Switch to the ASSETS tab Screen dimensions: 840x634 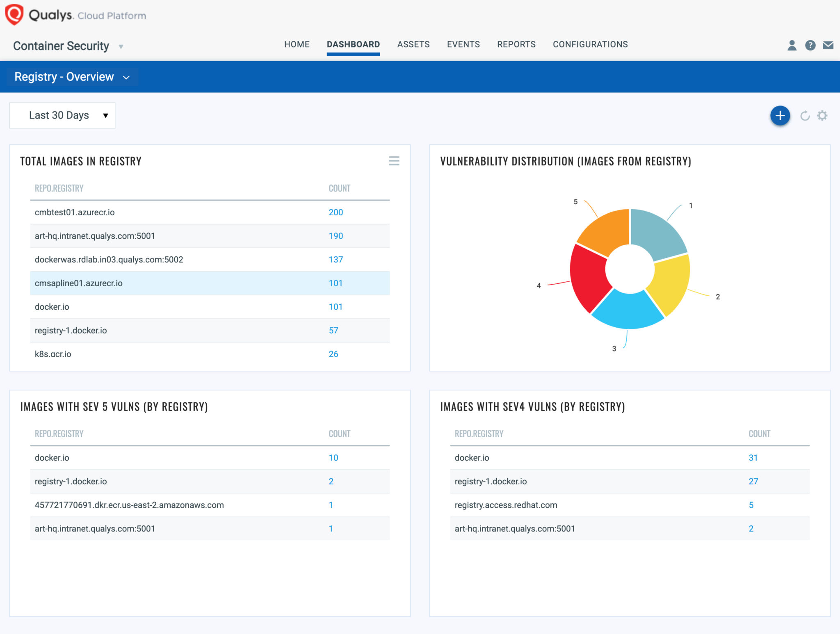pyautogui.click(x=413, y=44)
